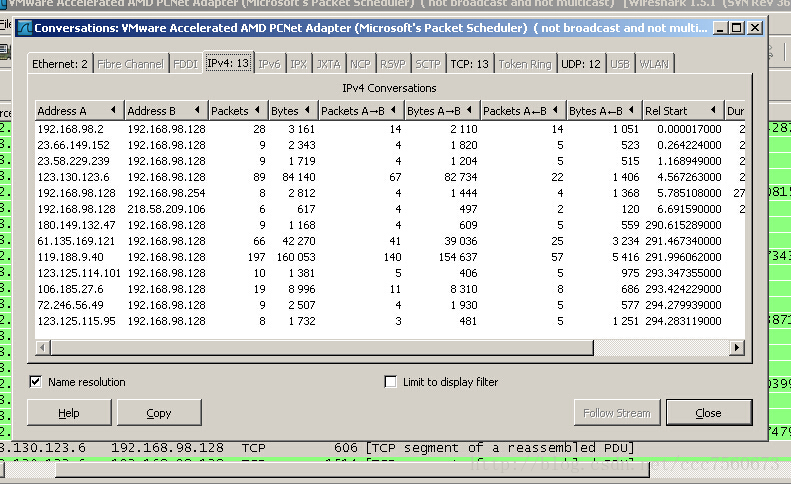Open the UDP: 12 tab

(x=581, y=64)
